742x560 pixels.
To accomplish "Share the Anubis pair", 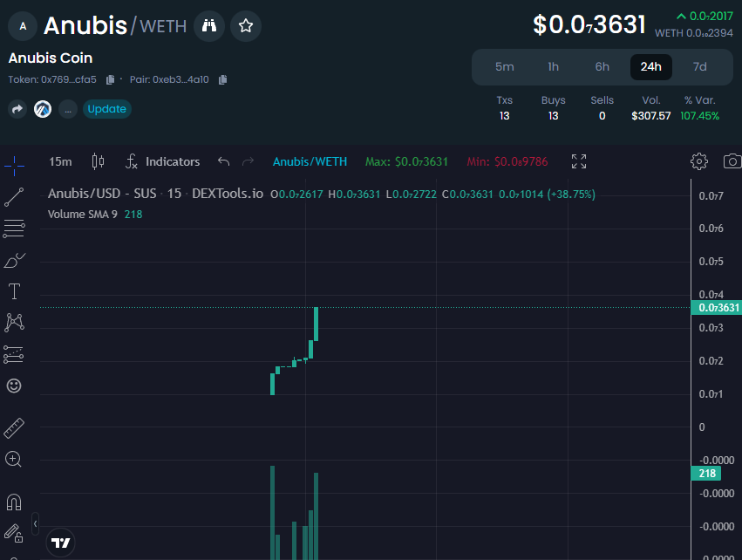I will pyautogui.click(x=17, y=109).
